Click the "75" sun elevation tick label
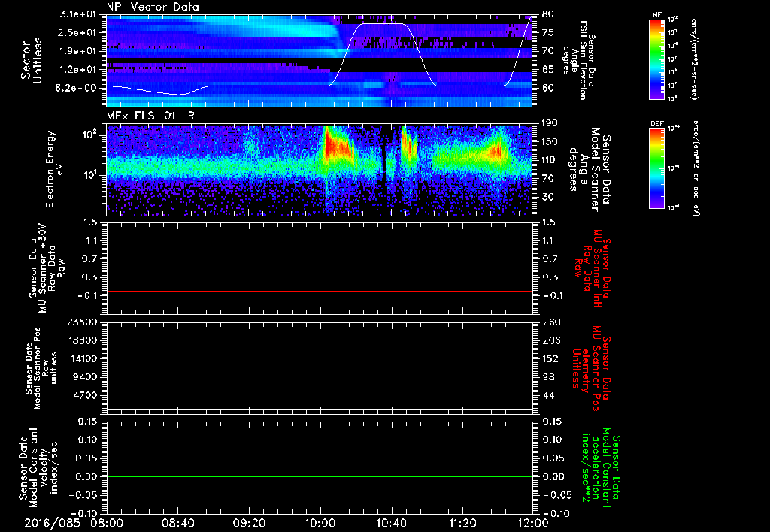770x532 pixels. 548,32
